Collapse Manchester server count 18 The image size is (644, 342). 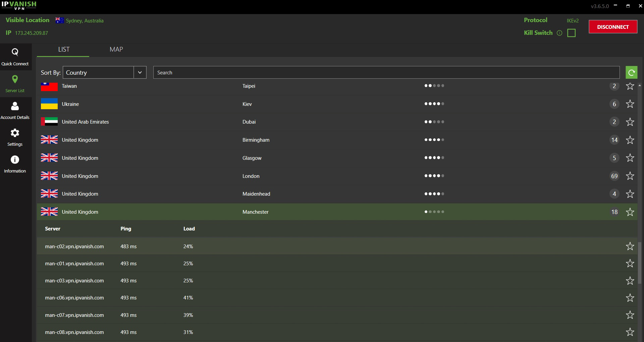[x=614, y=212]
